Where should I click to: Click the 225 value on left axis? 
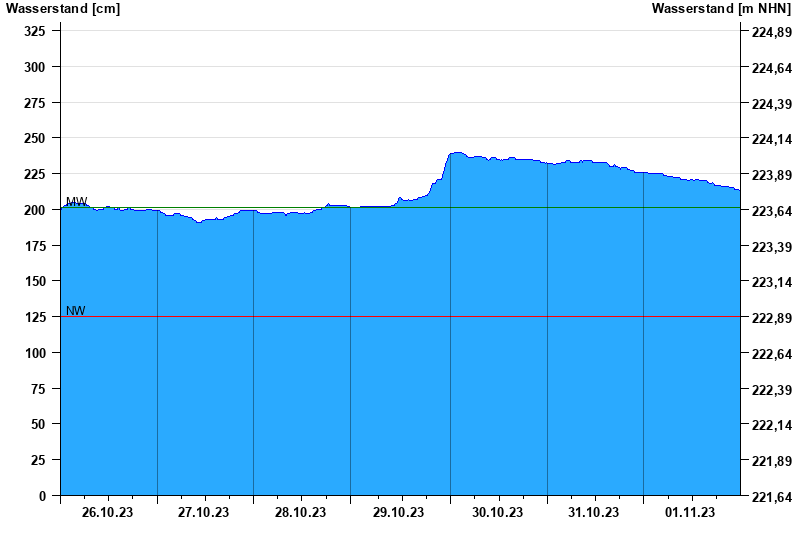(x=35, y=174)
